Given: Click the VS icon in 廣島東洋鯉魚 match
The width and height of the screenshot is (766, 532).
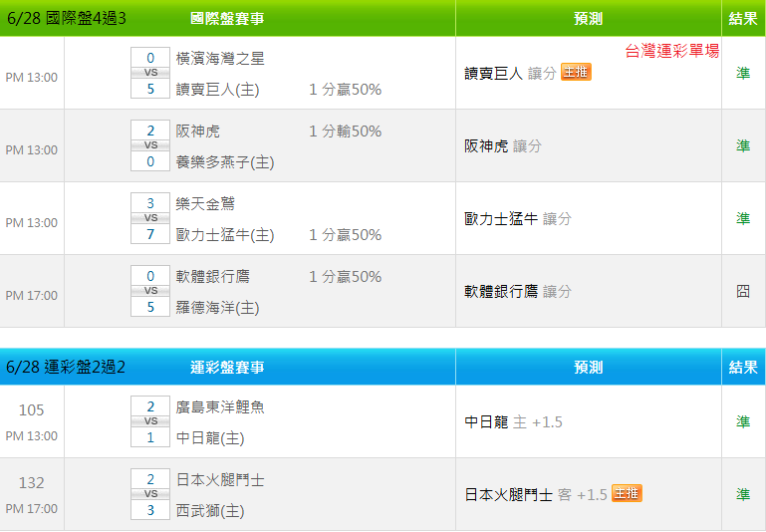Looking at the screenshot, I should 150,421.
